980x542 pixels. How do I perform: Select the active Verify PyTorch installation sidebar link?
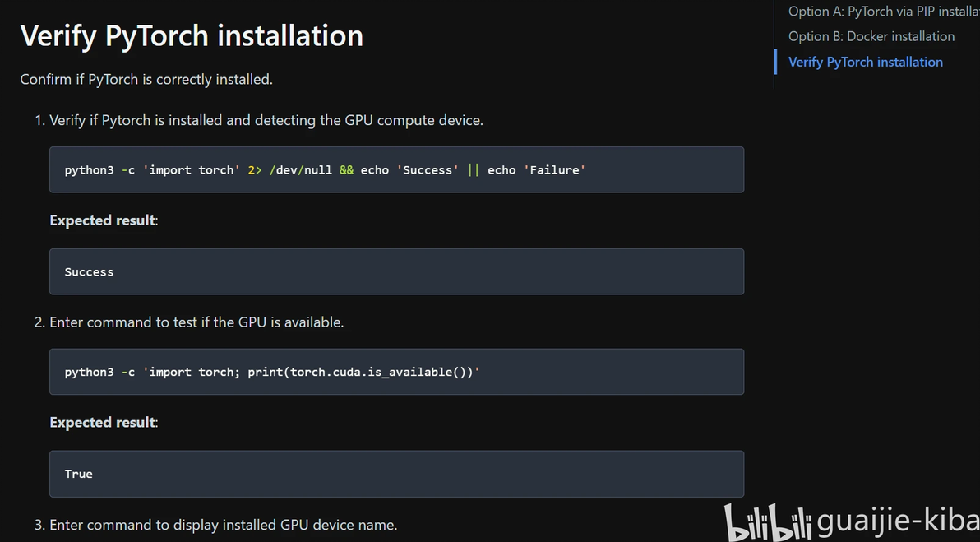(x=865, y=62)
